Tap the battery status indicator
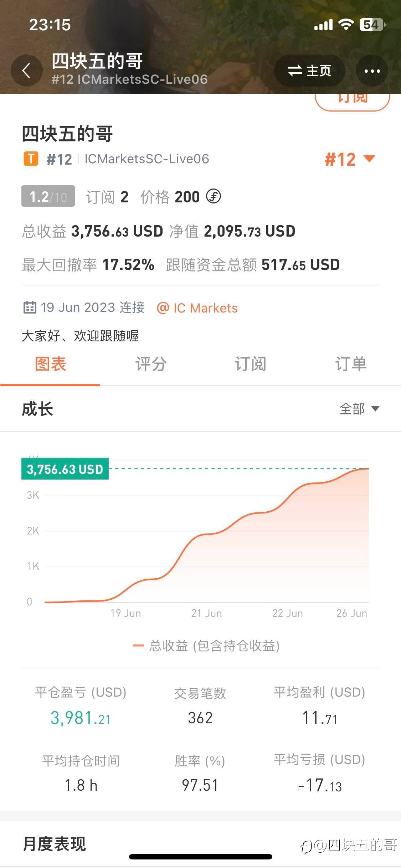 tap(372, 25)
